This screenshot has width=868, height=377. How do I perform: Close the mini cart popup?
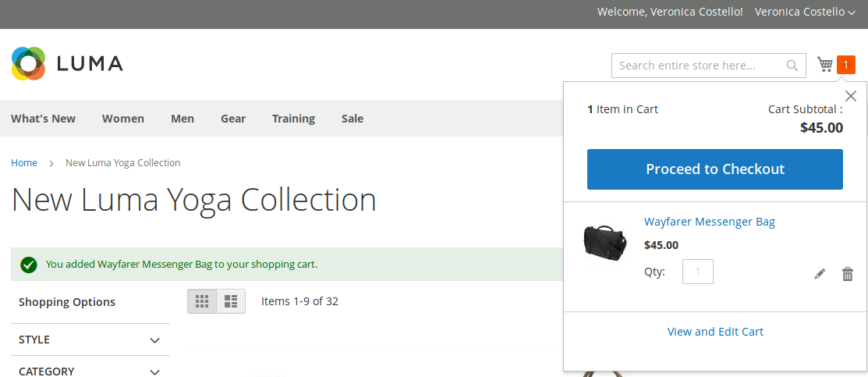click(x=850, y=96)
